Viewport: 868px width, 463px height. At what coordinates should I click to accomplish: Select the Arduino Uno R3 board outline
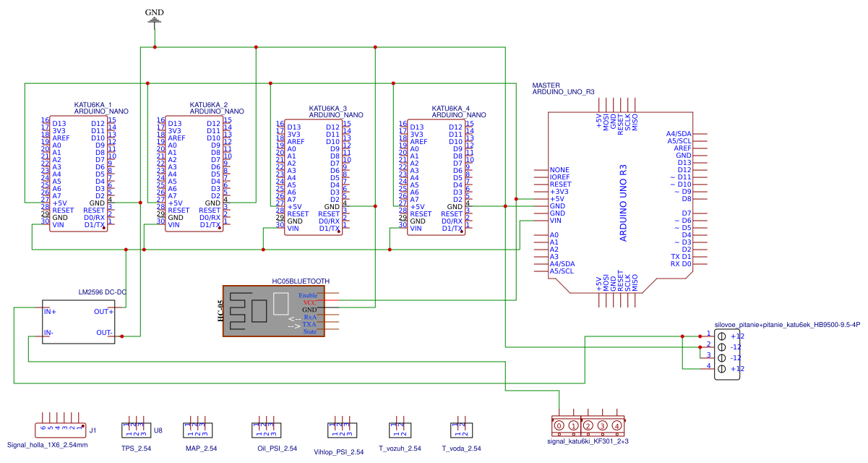(x=622, y=203)
